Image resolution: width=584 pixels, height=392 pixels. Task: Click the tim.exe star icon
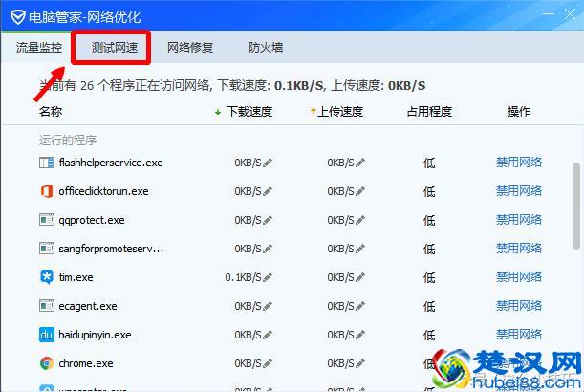(47, 277)
